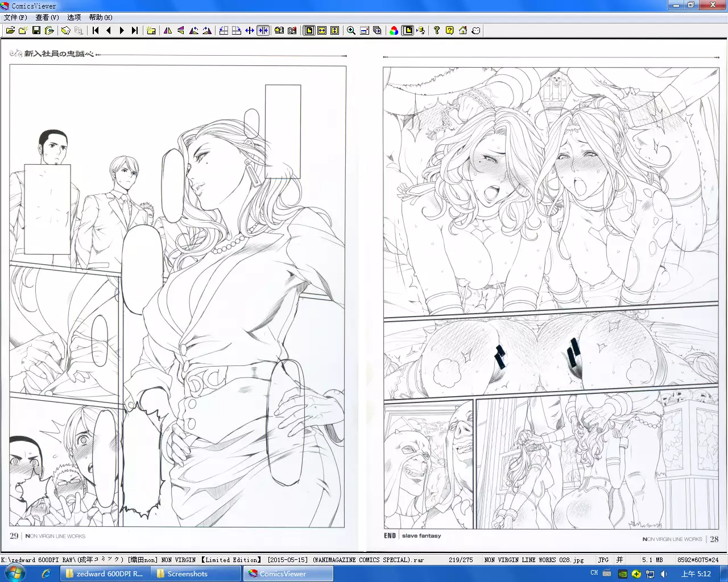Toggle the fit-to-width view mode
Image resolution: width=728 pixels, height=582 pixels.
(x=322, y=31)
